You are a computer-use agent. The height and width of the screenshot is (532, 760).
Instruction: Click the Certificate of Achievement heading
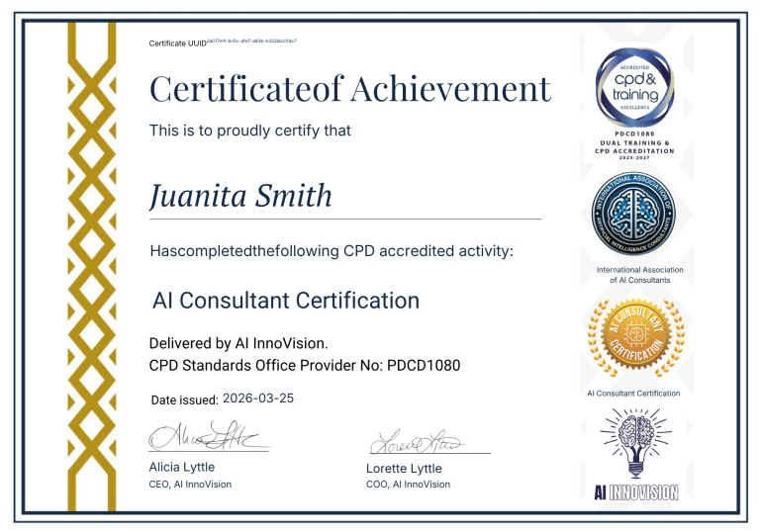349,89
